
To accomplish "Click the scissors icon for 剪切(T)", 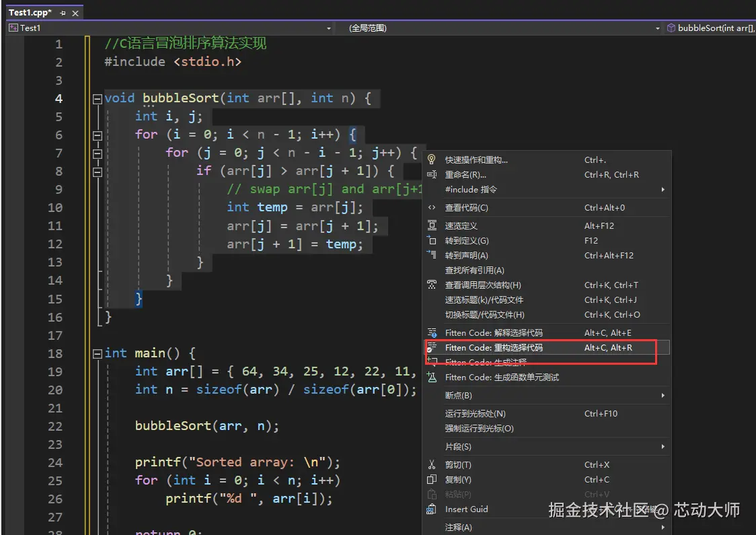I will coord(432,464).
